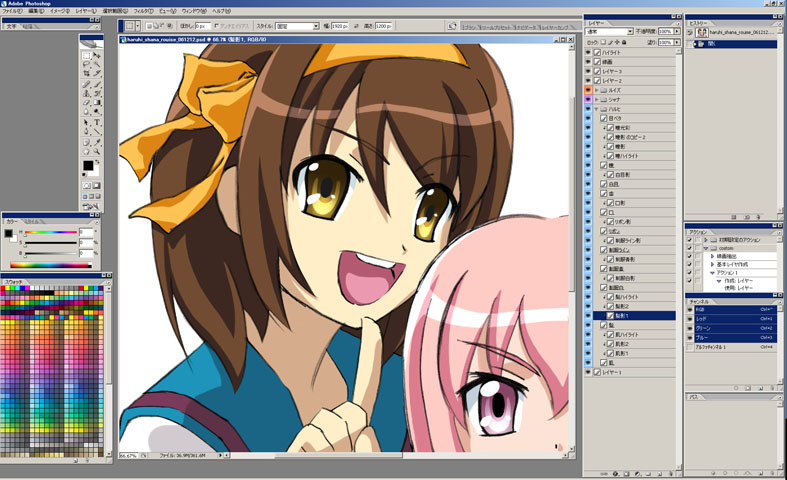Select the Zoom magnifier tool

[x=97, y=152]
